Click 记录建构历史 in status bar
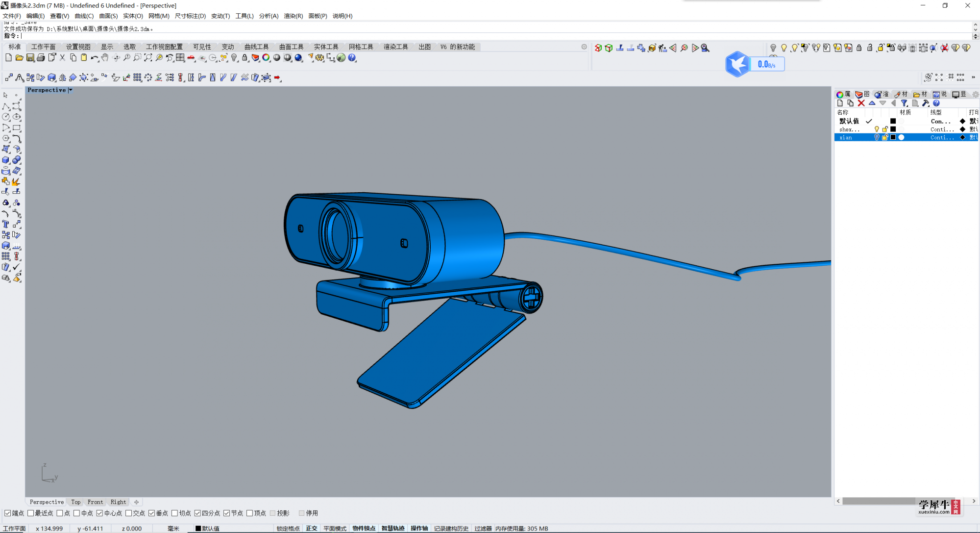Viewport: 980px width, 533px height. (451, 528)
